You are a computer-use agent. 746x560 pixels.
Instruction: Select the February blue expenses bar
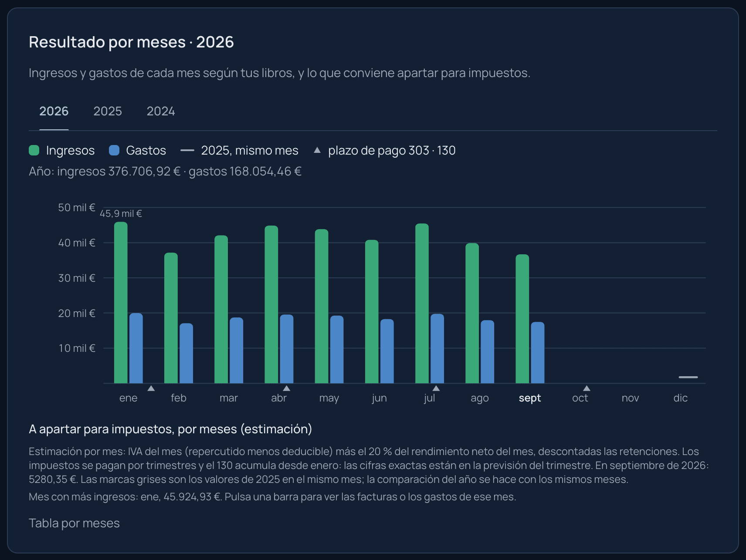186,353
